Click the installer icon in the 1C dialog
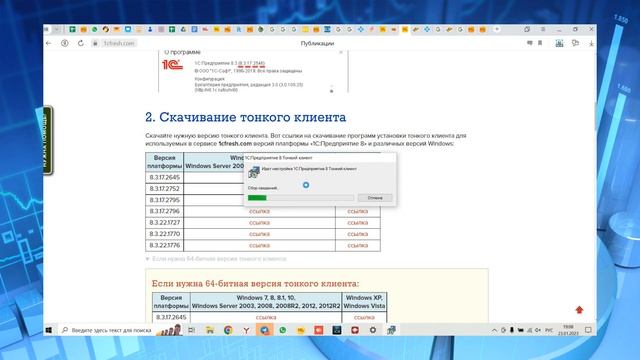The image size is (640, 360). (254, 172)
